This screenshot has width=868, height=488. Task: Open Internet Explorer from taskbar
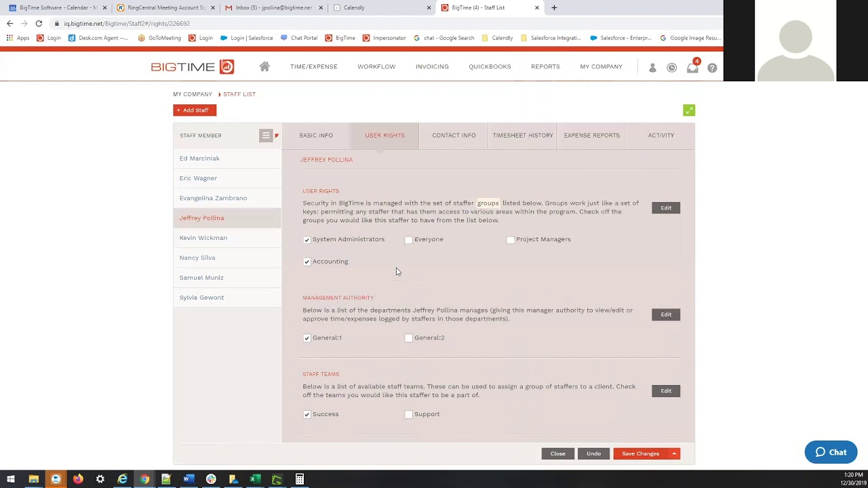coord(122,479)
